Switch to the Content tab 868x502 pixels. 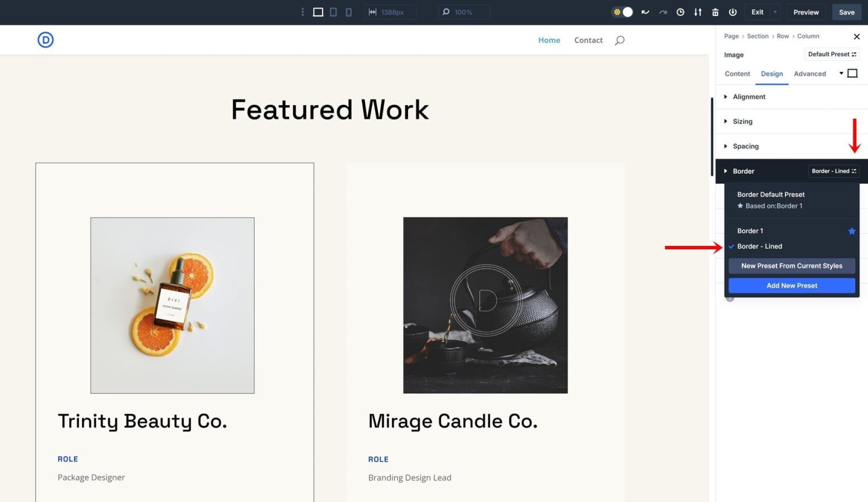737,73
